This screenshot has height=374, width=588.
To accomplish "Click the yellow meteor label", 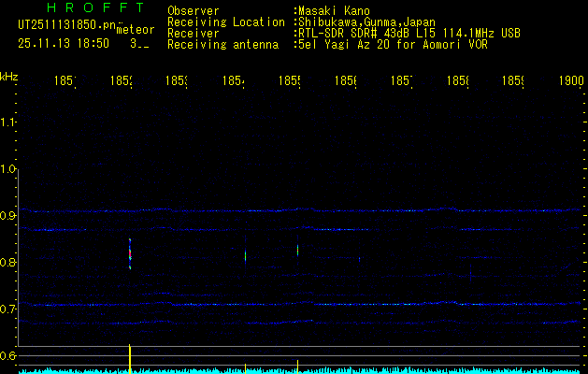I will click(x=135, y=29).
